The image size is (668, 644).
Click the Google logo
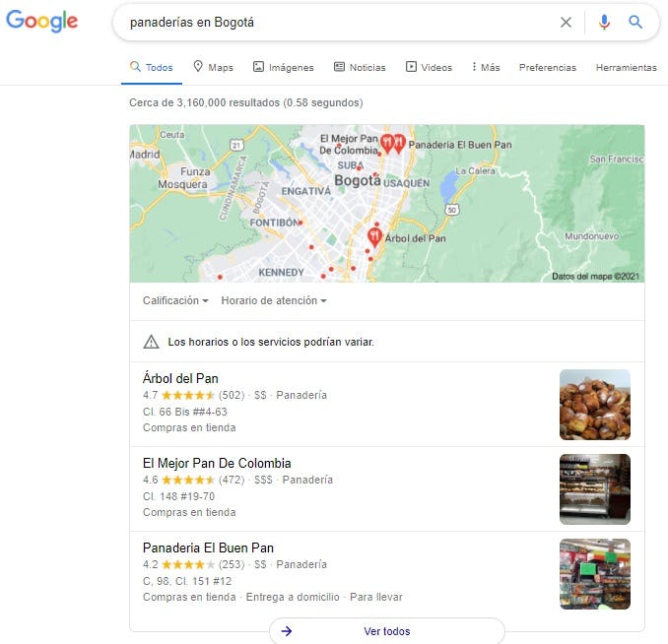tap(41, 22)
